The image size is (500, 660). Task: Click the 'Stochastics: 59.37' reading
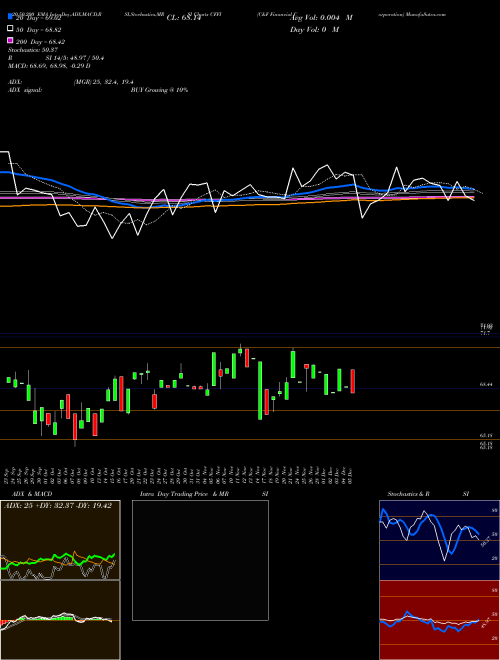tap(33, 50)
